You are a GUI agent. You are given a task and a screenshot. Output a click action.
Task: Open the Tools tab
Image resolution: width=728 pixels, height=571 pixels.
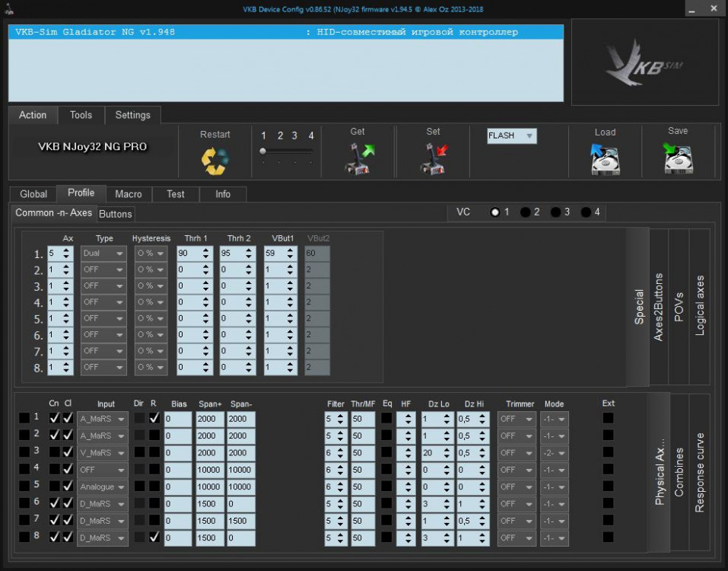(x=81, y=115)
